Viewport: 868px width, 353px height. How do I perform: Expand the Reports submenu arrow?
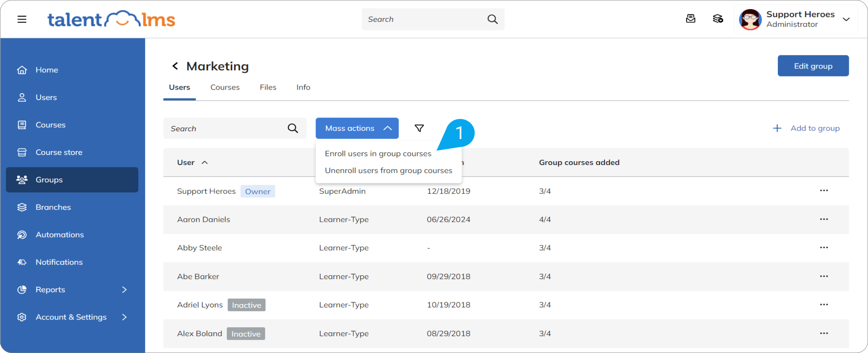click(124, 290)
